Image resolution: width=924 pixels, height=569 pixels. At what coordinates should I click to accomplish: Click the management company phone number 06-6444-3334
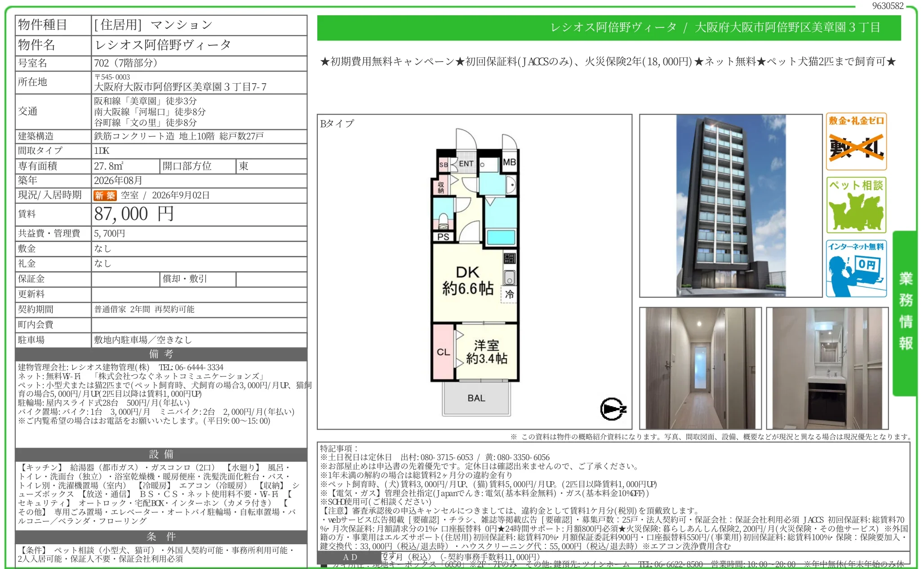coord(191,367)
